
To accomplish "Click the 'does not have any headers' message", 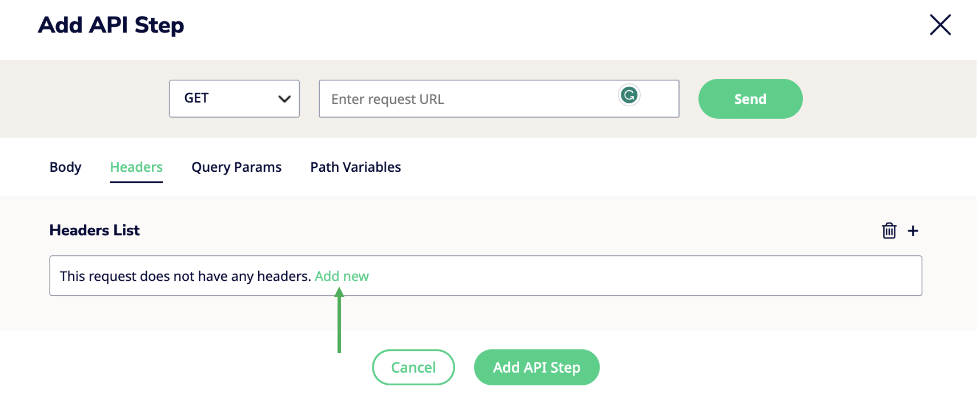I will pos(186,276).
